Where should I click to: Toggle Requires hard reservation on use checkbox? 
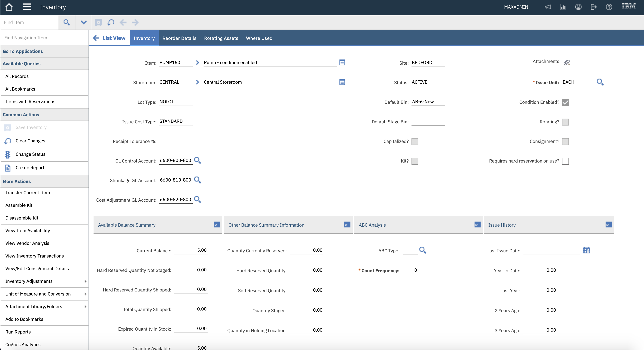[565, 161]
